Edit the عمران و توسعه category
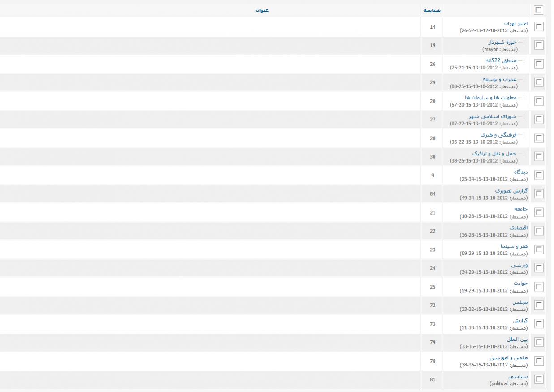This screenshot has height=392, width=554. [500, 79]
